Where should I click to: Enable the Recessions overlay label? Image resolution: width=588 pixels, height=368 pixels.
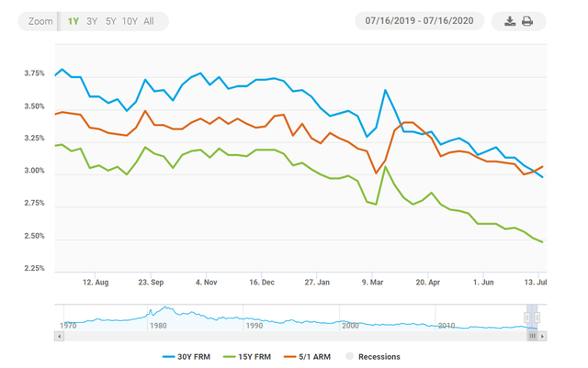379,357
